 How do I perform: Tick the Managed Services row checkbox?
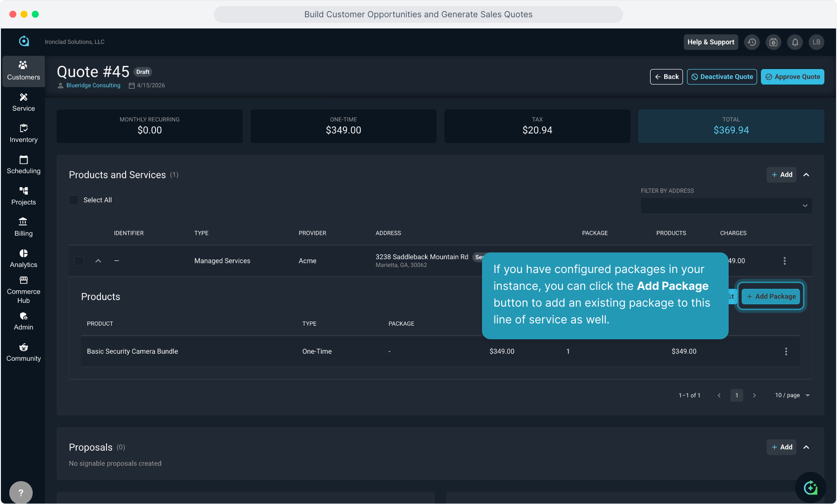pos(79,261)
